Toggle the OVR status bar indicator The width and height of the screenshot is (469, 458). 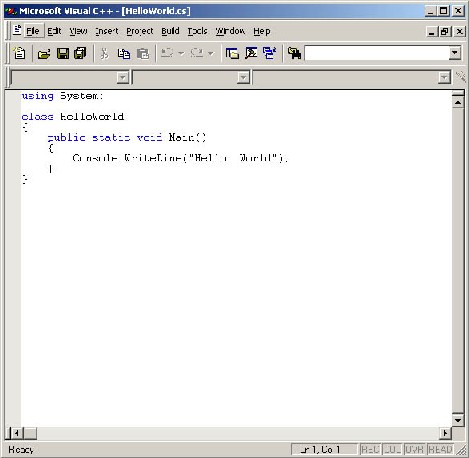pos(414,449)
